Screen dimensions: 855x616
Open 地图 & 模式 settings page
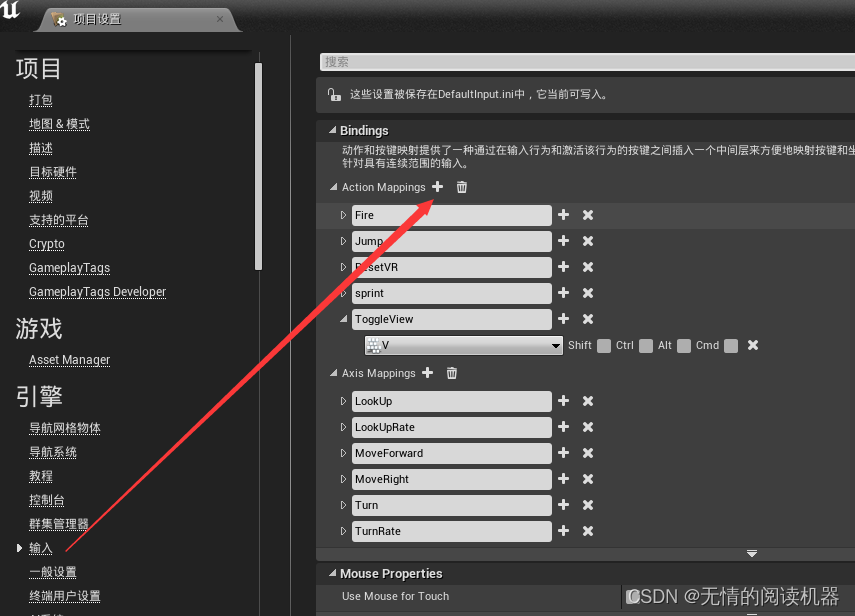click(x=59, y=124)
